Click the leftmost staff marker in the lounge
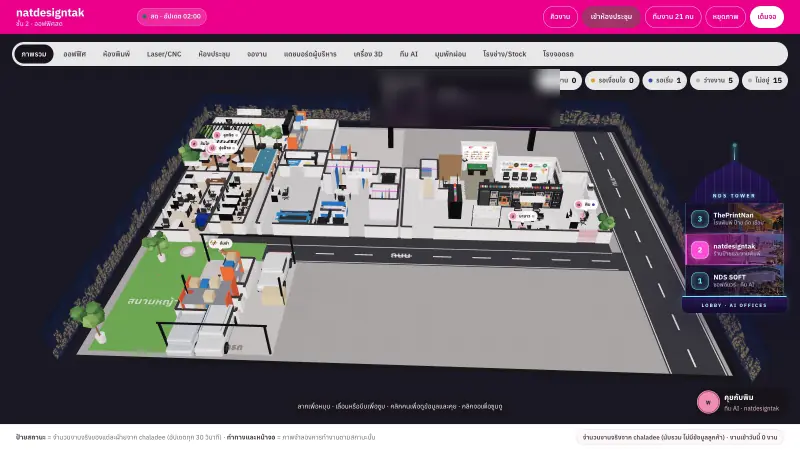The image size is (800, 450). point(201,144)
